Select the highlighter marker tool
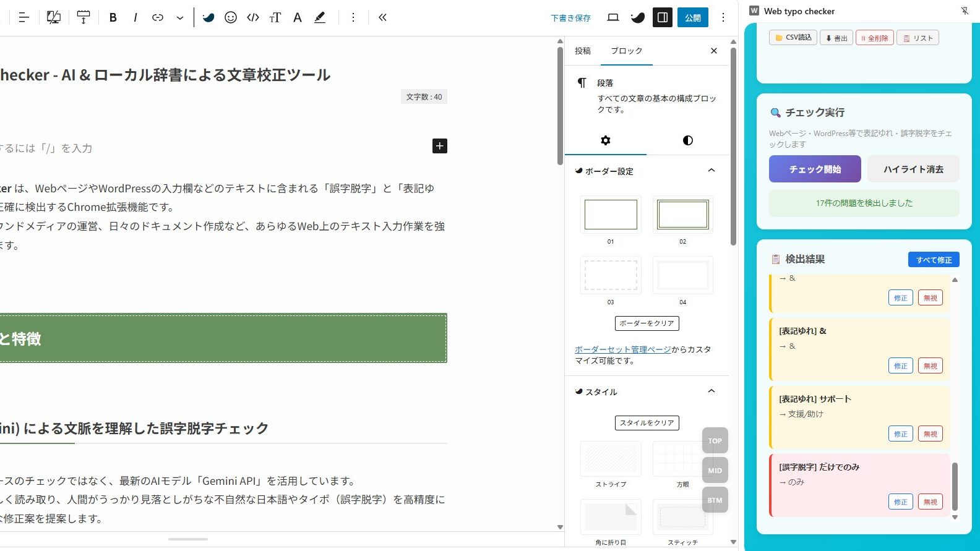 point(320,17)
